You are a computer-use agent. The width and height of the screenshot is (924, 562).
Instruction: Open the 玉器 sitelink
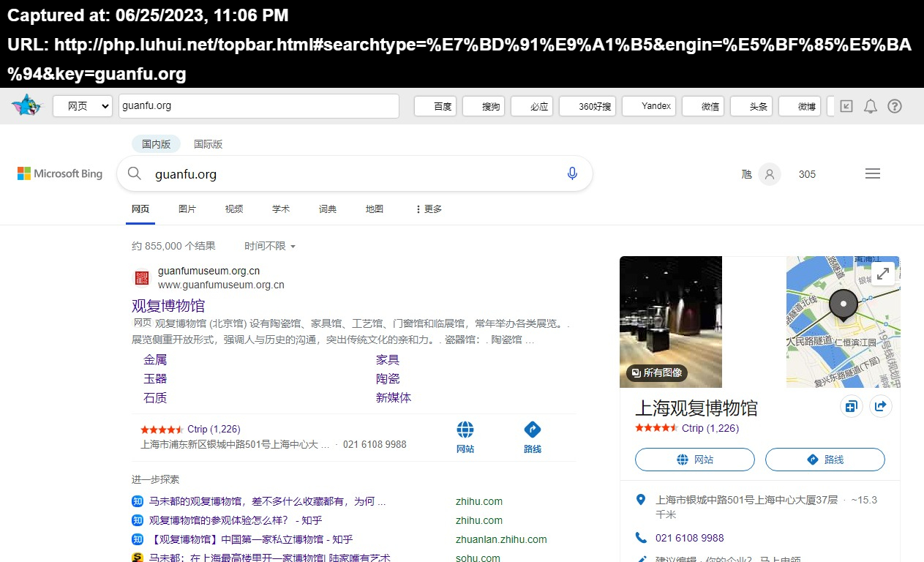155,379
